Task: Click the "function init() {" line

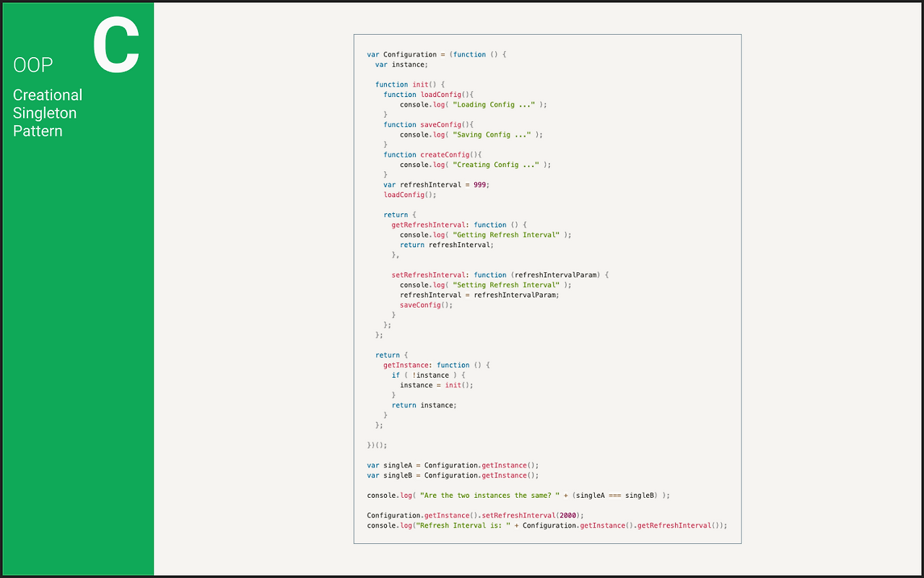Action: [410, 85]
